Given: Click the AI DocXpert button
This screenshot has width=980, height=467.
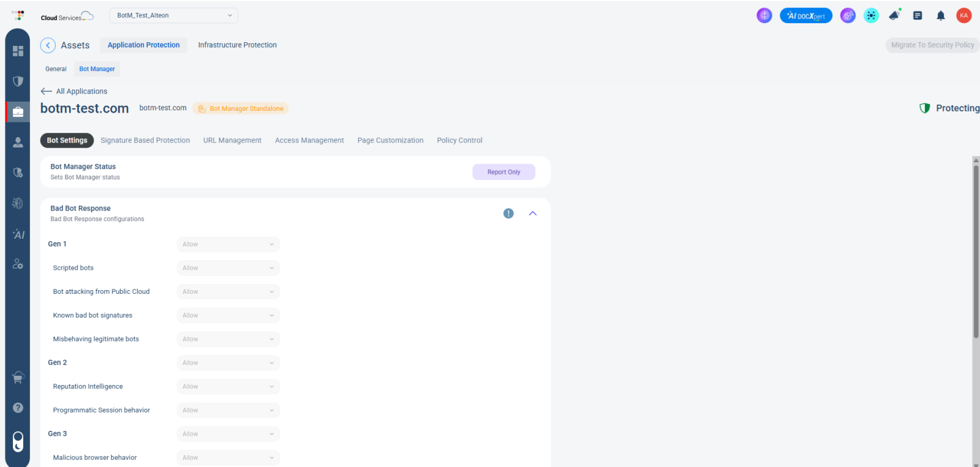Looking at the screenshot, I should tap(806, 16).
